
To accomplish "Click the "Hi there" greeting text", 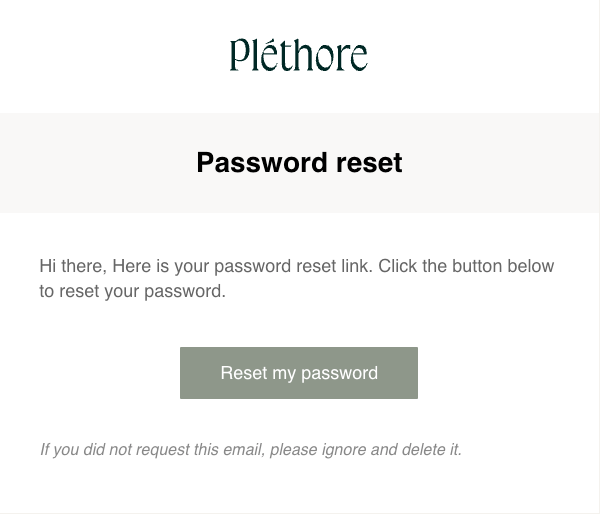I will [73, 266].
